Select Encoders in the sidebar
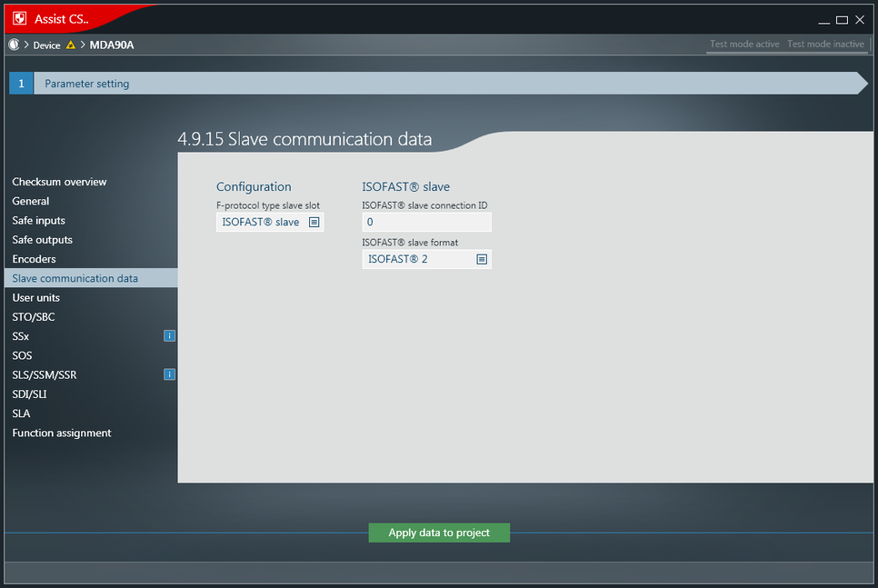The image size is (878, 588). pyautogui.click(x=35, y=259)
